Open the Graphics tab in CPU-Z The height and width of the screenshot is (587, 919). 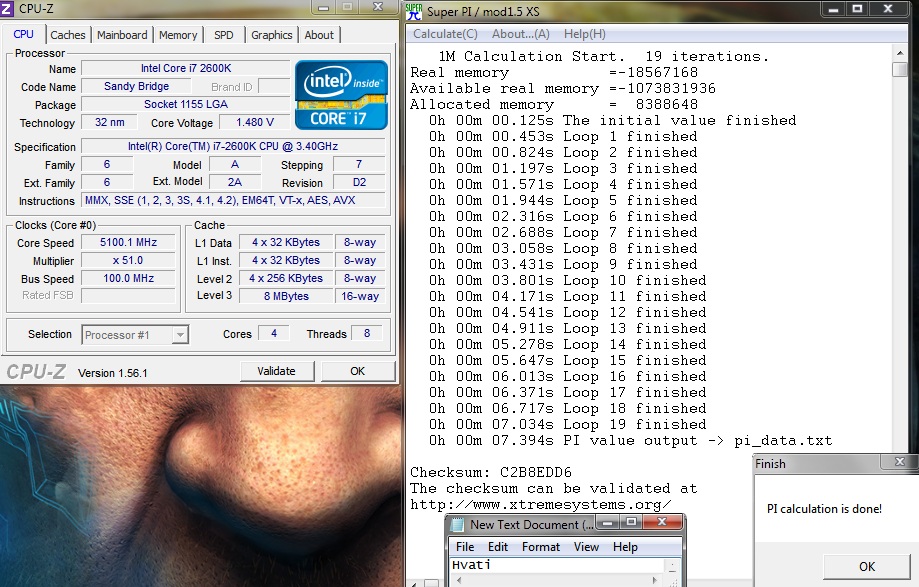271,35
